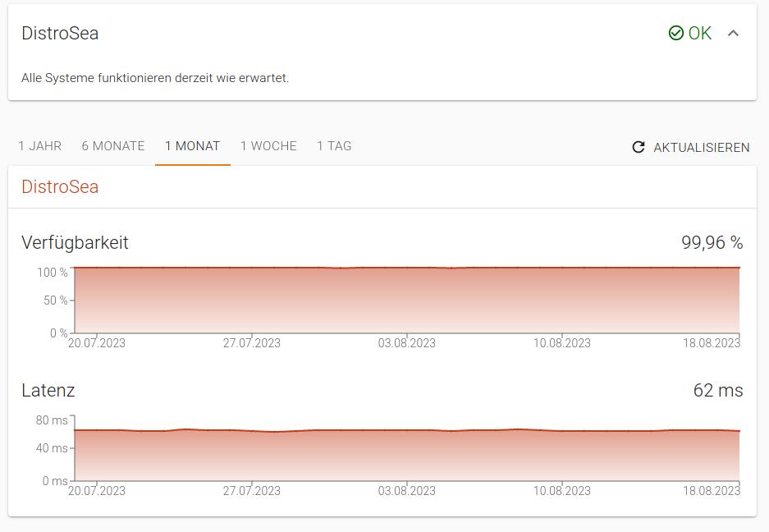Click the Verfügbarkeit heading
769x532 pixels.
pos(75,242)
